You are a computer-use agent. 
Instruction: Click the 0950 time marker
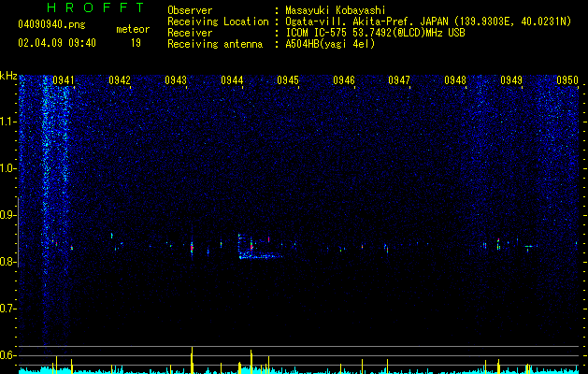pyautogui.click(x=567, y=80)
